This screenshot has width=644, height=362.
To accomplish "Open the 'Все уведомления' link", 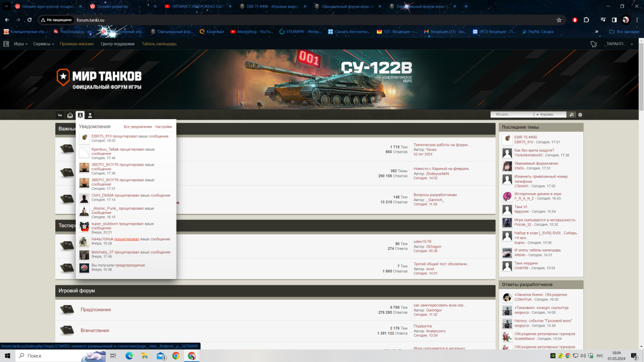I will coord(137,127).
